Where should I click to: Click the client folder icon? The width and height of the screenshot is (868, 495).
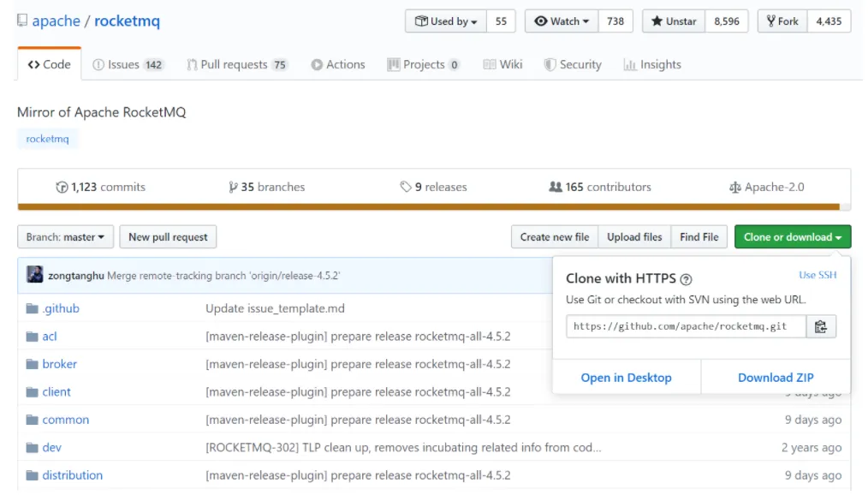pyautogui.click(x=33, y=392)
